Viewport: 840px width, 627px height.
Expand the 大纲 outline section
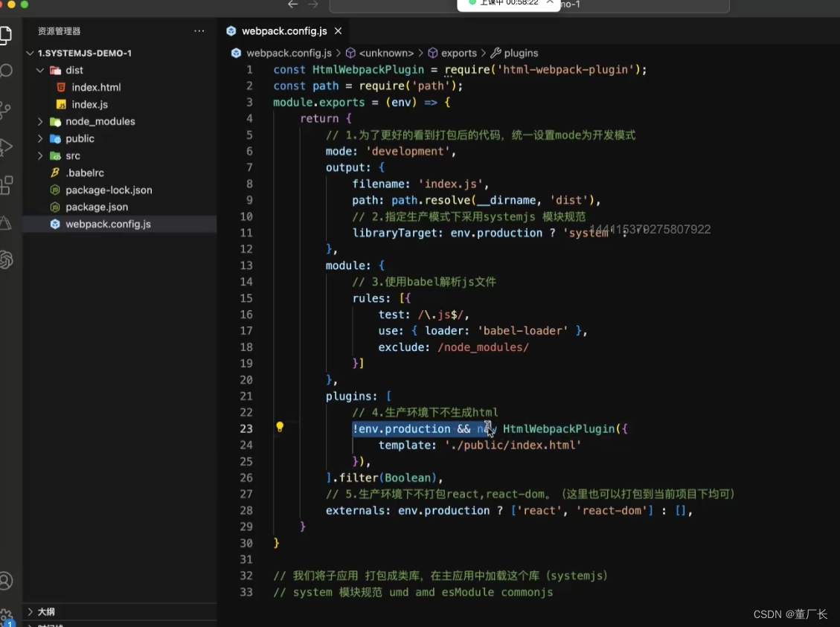tap(30, 611)
